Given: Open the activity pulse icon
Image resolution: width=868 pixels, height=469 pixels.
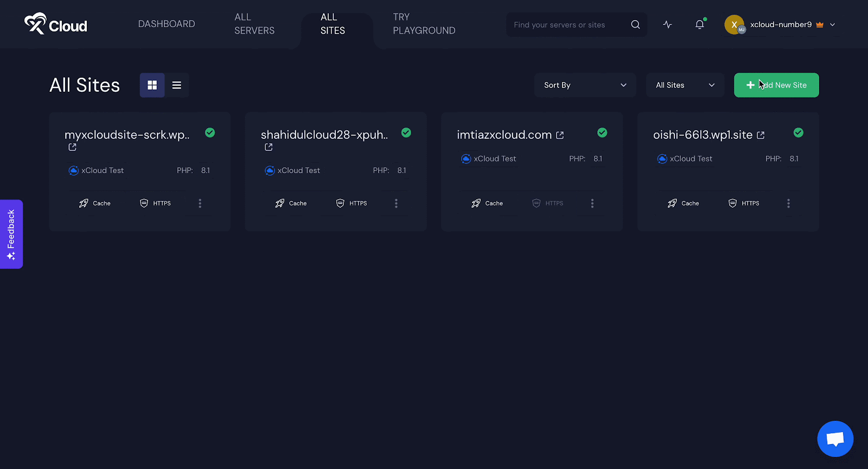Looking at the screenshot, I should point(667,24).
